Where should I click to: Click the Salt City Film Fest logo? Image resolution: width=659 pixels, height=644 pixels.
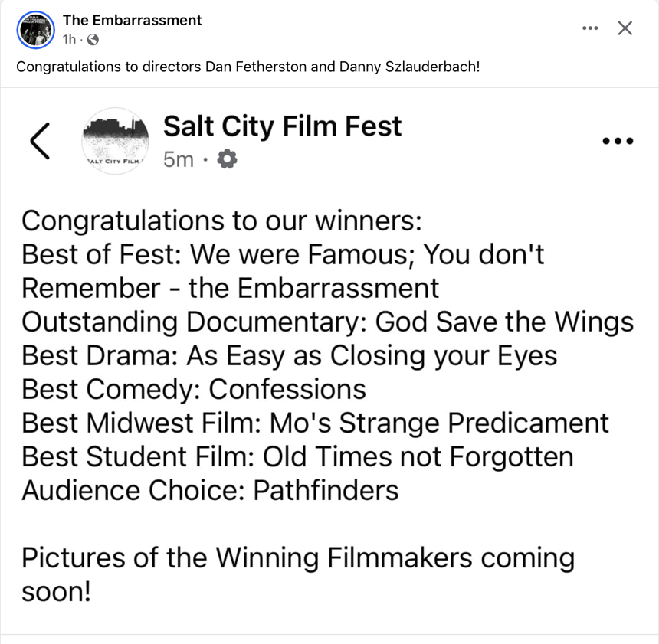click(x=114, y=140)
